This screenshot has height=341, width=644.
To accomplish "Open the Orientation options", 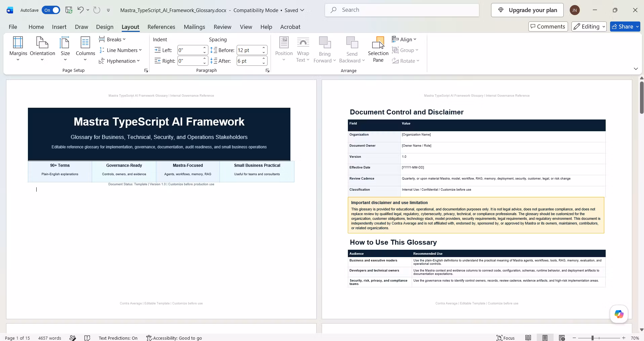I will pyautogui.click(x=42, y=49).
